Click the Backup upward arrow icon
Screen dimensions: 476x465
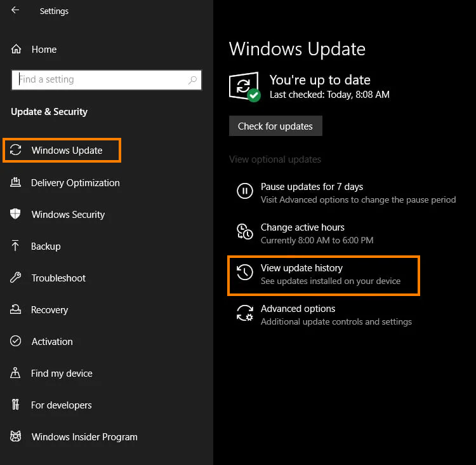tap(15, 246)
